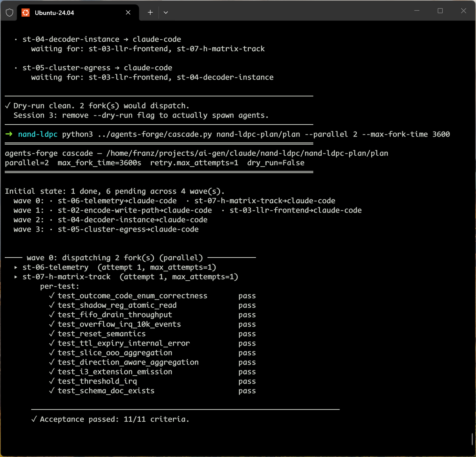Click checkmark before test_fifo_drain_throughput
This screenshot has width=476, height=457.
(52, 315)
